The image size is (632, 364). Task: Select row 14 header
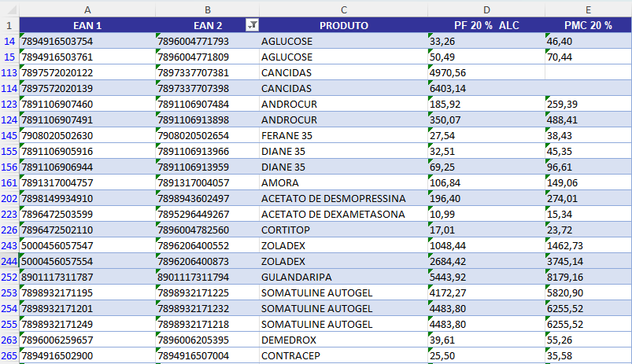pyautogui.click(x=9, y=41)
